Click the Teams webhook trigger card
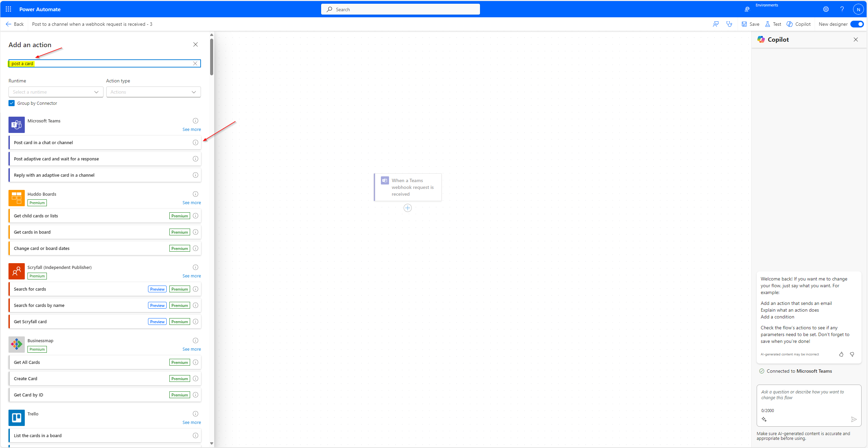The width and height of the screenshot is (868, 448). (x=408, y=187)
